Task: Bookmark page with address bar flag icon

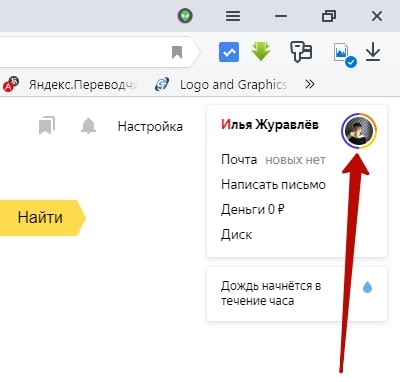Action: tap(177, 52)
